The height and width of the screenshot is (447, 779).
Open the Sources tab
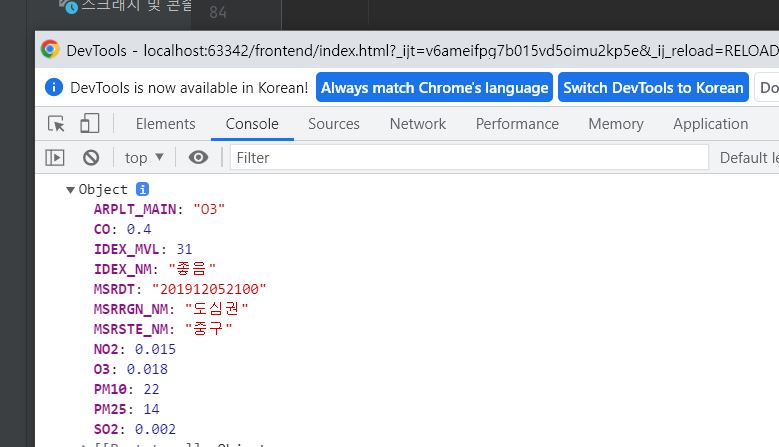pyautogui.click(x=333, y=124)
